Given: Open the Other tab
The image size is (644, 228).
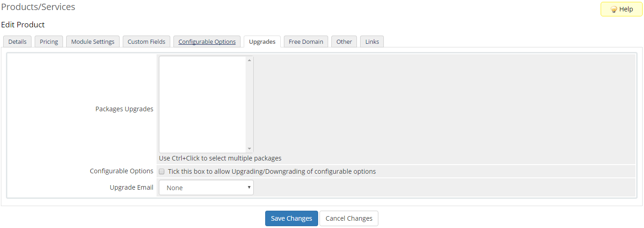Looking at the screenshot, I should (x=344, y=41).
